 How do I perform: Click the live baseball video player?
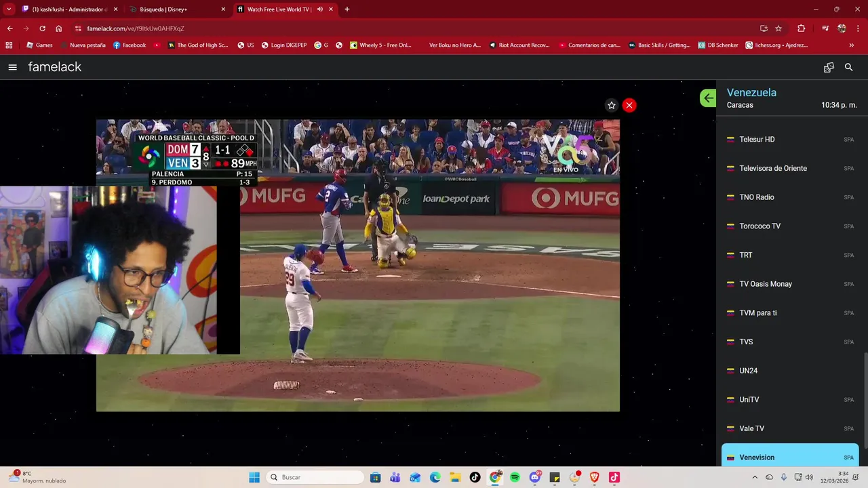click(357, 265)
